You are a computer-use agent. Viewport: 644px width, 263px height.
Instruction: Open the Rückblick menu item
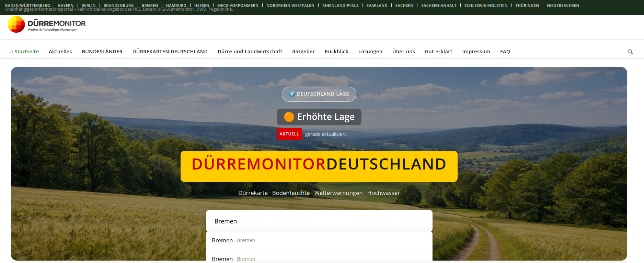pos(336,52)
